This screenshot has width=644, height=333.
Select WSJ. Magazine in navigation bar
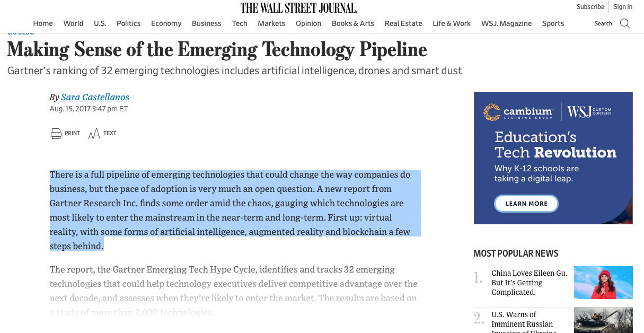(506, 23)
